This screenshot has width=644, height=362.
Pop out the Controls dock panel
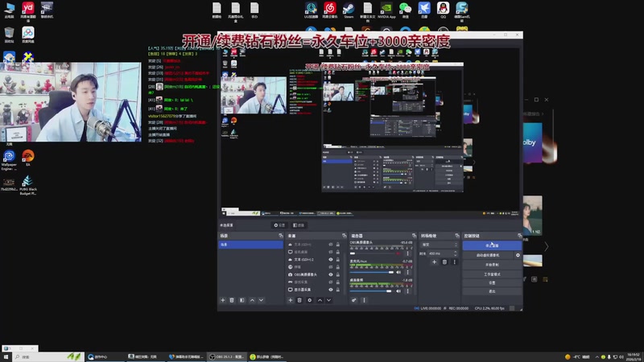coord(519,236)
